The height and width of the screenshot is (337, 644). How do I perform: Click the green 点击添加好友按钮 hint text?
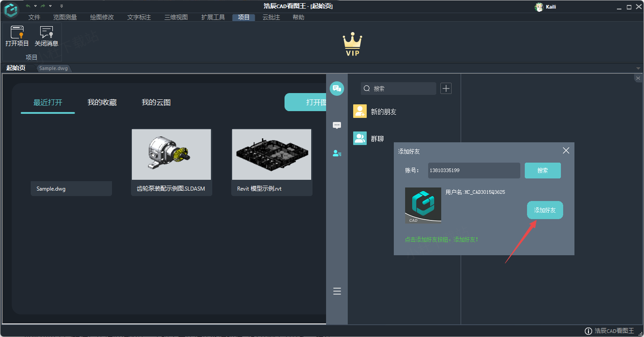[441, 239]
